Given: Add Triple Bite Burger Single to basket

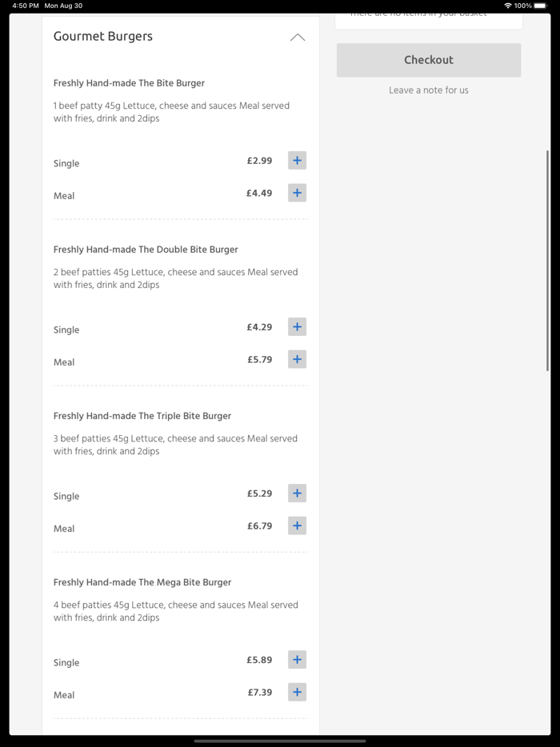Looking at the screenshot, I should point(297,493).
